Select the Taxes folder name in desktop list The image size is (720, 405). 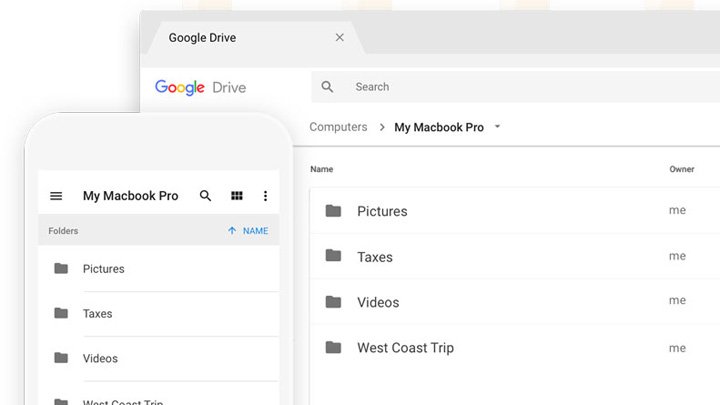click(375, 257)
